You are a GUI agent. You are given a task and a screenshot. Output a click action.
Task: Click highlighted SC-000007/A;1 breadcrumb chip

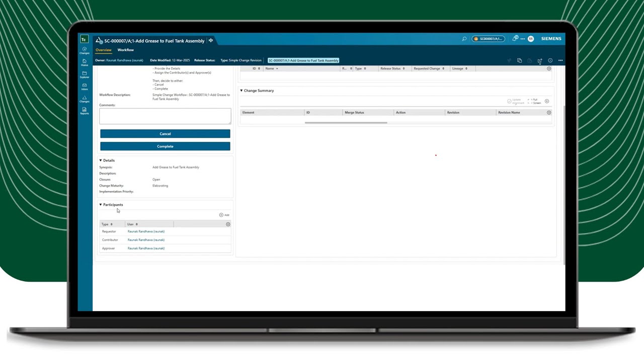303,60
